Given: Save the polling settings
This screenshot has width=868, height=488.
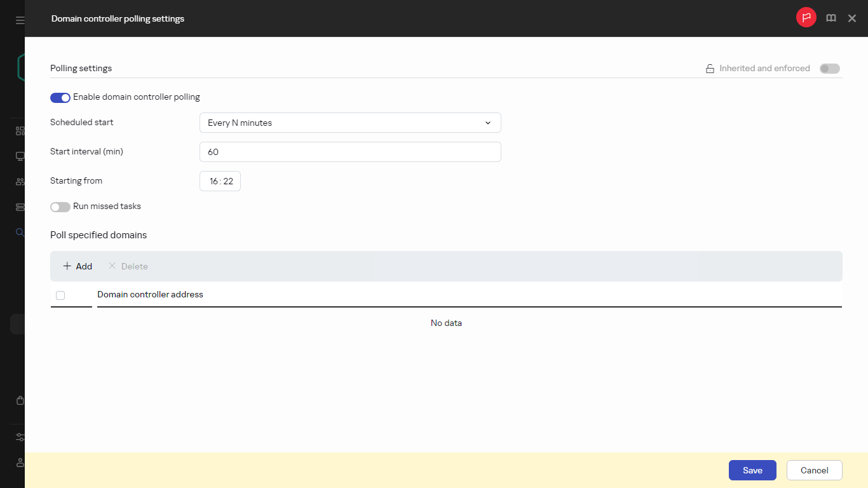Looking at the screenshot, I should pos(752,470).
